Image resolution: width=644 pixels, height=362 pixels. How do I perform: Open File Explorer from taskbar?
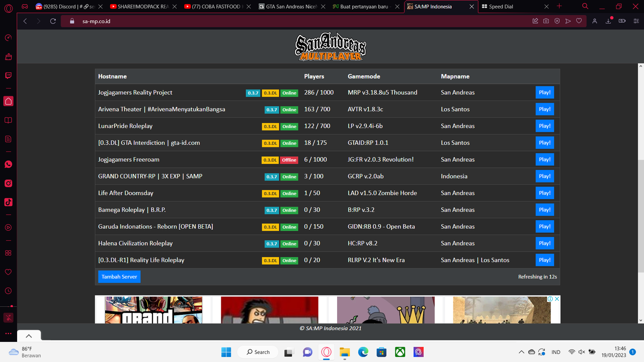click(x=344, y=352)
